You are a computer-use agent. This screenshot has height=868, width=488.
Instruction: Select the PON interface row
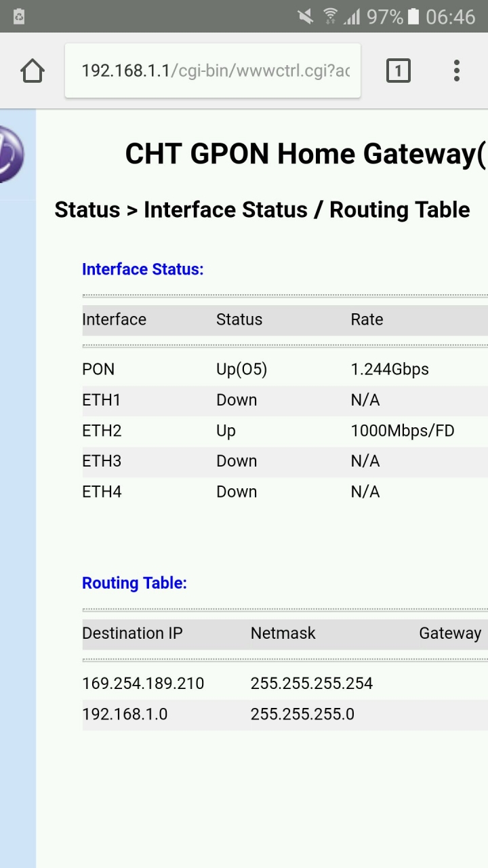tap(285, 370)
